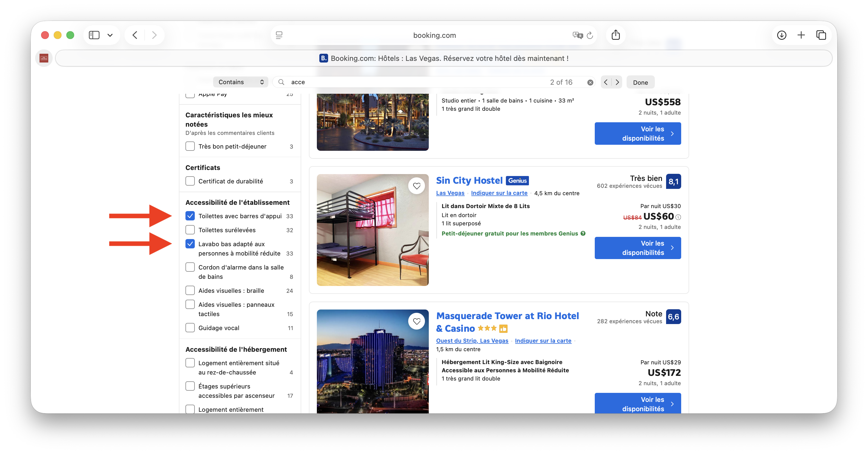Save Sin City Hostel with heart icon
The width and height of the screenshot is (868, 454).
(416, 186)
